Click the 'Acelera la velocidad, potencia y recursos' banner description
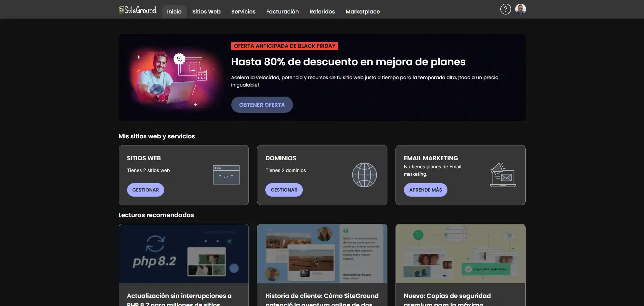The image size is (644, 306). pyautogui.click(x=364, y=81)
